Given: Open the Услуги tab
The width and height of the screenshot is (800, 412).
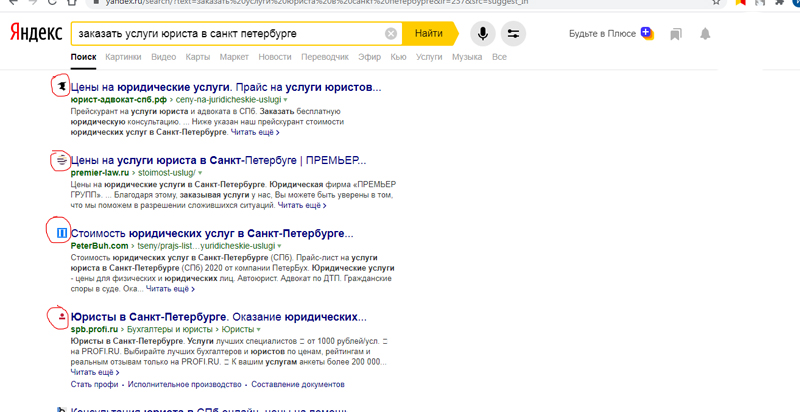Looking at the screenshot, I should coord(429,57).
